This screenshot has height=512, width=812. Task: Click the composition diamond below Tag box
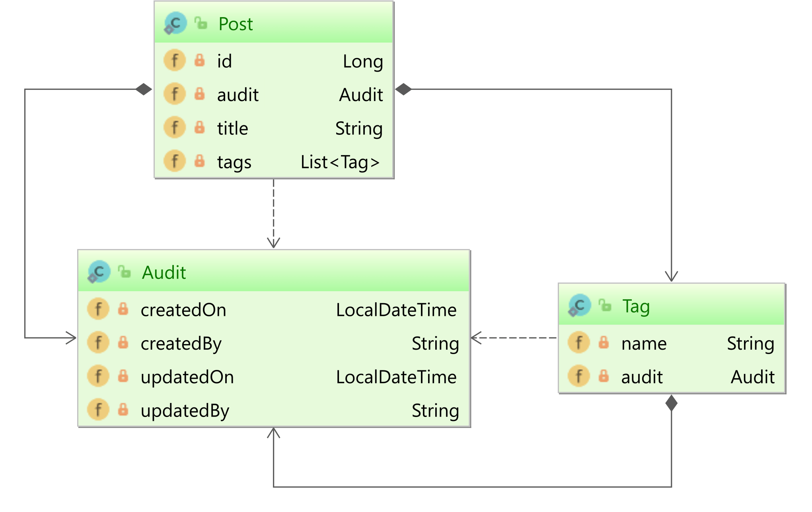pyautogui.click(x=671, y=403)
